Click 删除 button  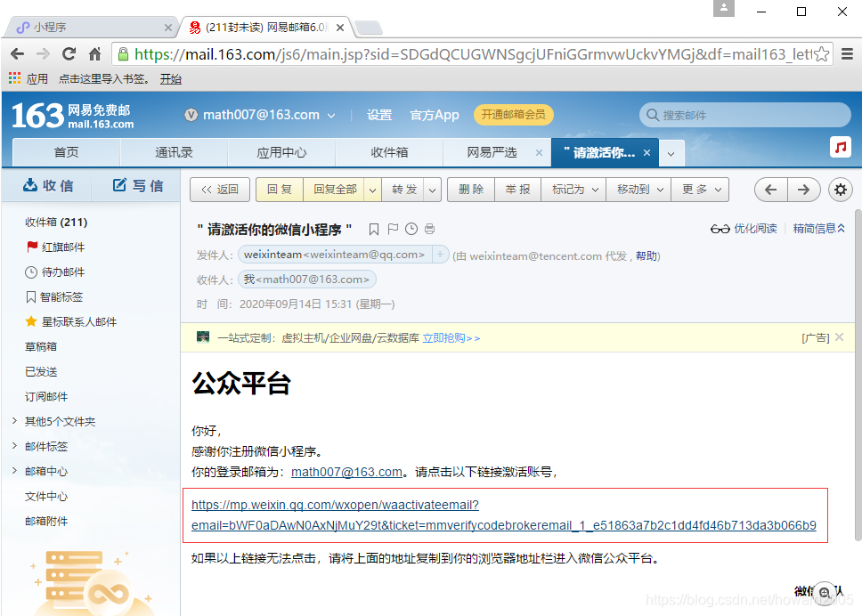tap(471, 190)
